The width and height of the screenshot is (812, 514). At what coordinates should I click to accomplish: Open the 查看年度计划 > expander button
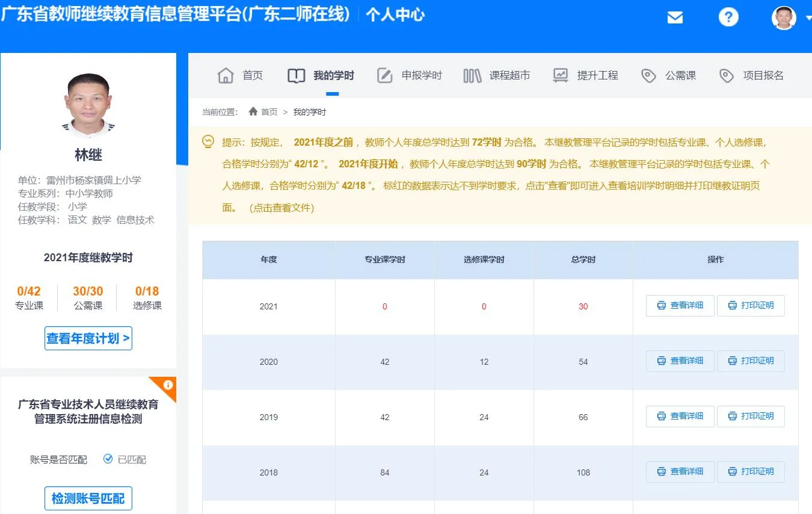click(88, 338)
